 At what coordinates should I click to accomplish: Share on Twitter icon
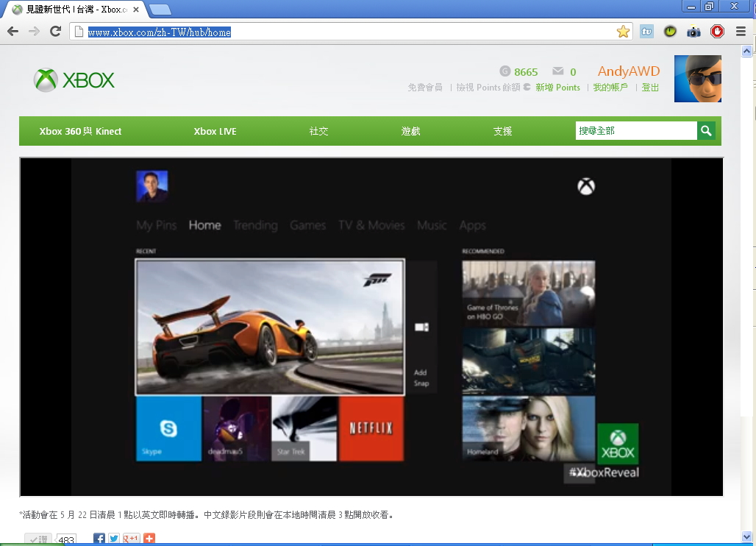tap(114, 539)
